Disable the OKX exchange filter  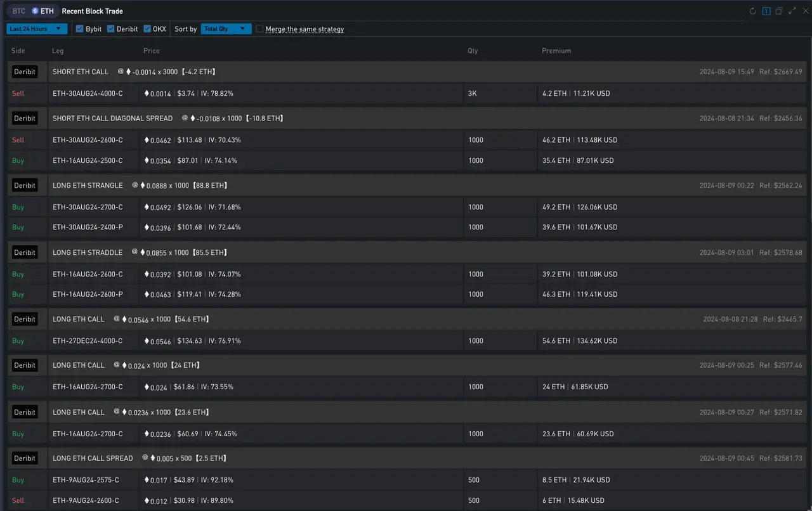[x=147, y=29]
